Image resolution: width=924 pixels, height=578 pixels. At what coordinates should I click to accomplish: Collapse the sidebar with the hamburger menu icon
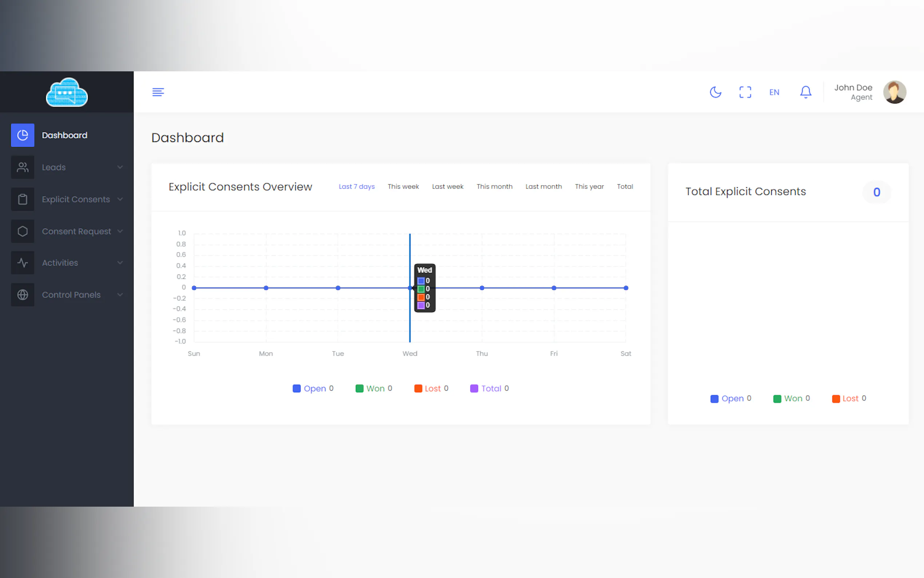158,92
